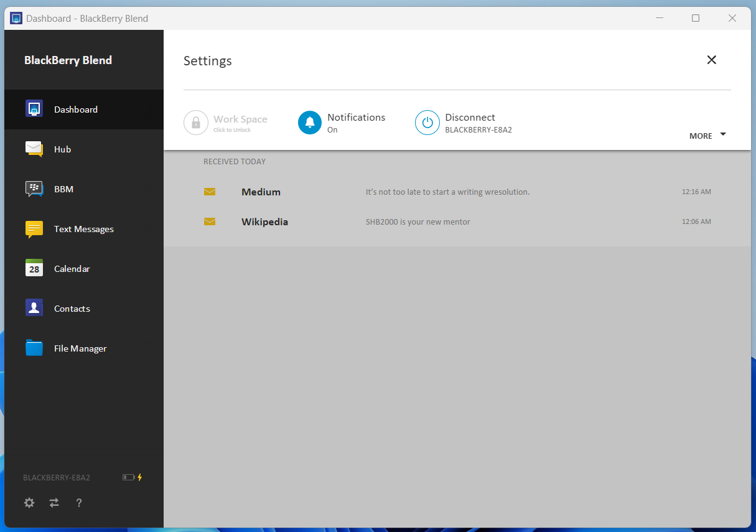Image resolution: width=756 pixels, height=532 pixels.
Task: Open settings with the gear icon
Action: pos(29,503)
